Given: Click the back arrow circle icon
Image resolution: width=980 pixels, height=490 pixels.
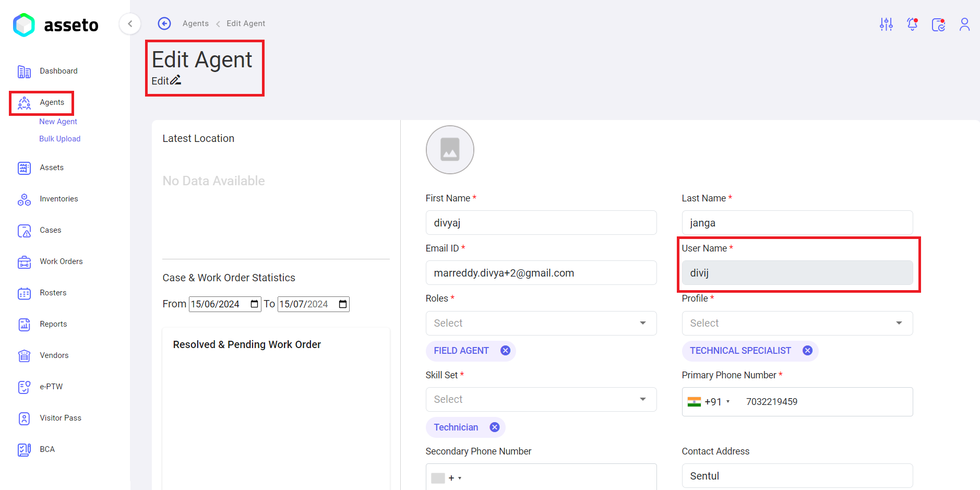Looking at the screenshot, I should [x=164, y=23].
